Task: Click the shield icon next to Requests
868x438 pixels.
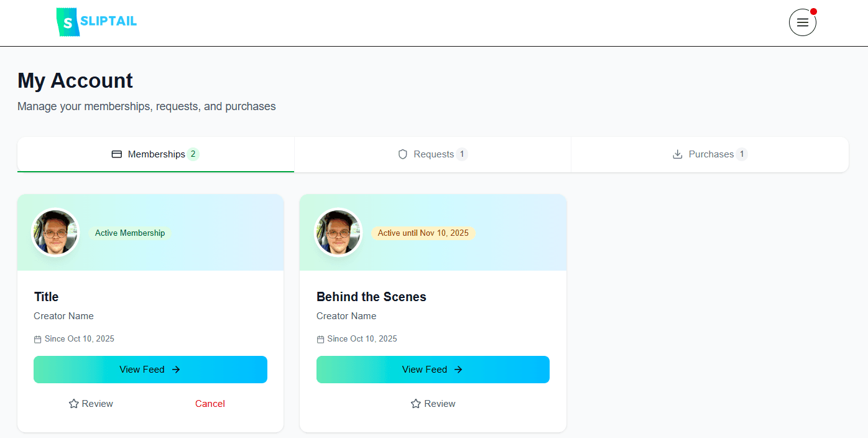Action: [402, 154]
